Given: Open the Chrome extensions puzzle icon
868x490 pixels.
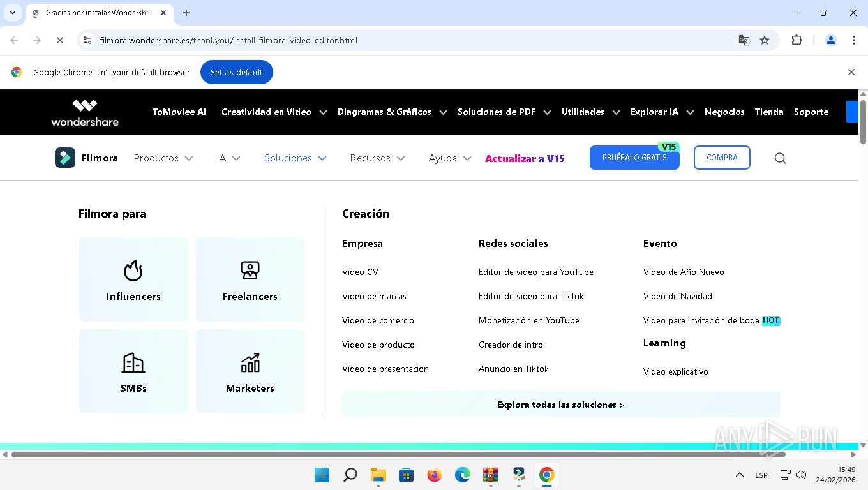Looking at the screenshot, I should coord(797,40).
